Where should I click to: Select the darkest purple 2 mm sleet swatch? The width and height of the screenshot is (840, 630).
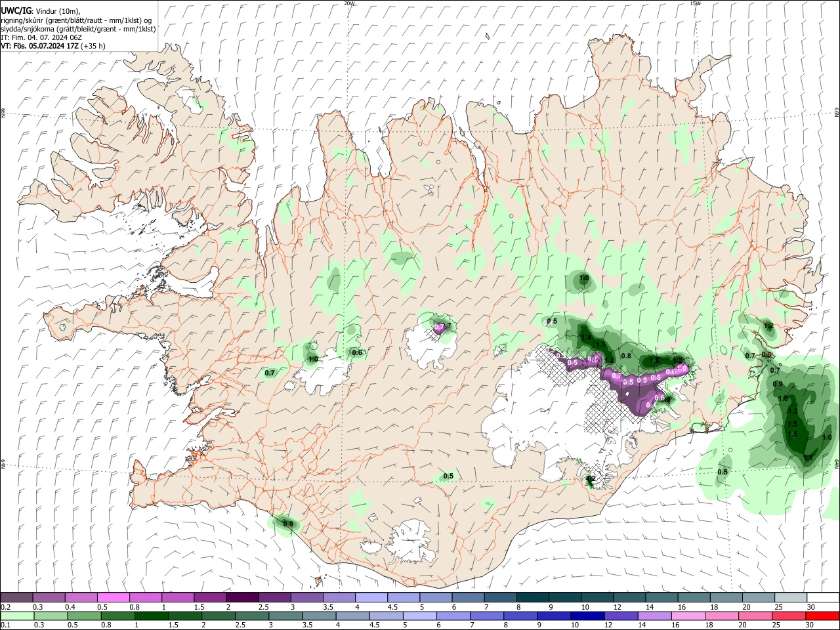click(241, 597)
